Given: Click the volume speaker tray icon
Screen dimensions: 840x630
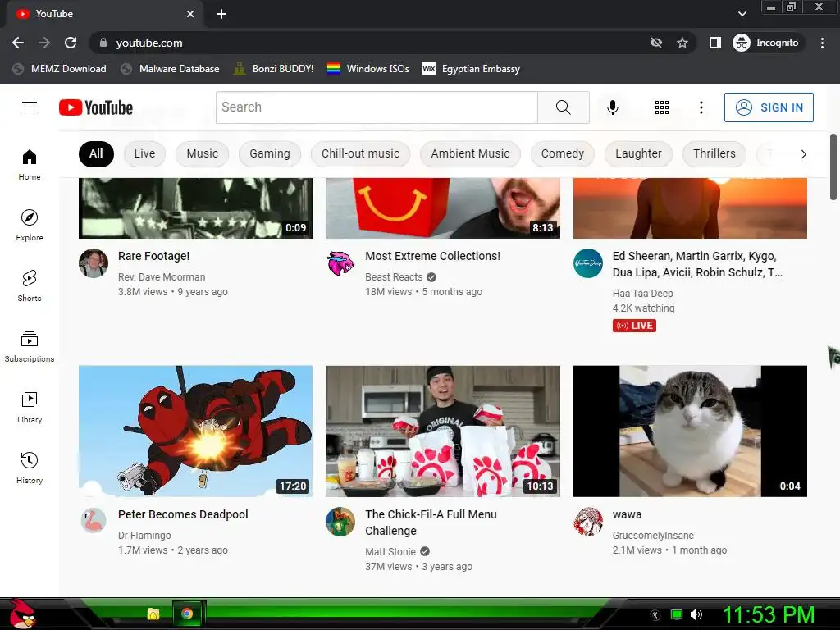Looking at the screenshot, I should (696, 614).
